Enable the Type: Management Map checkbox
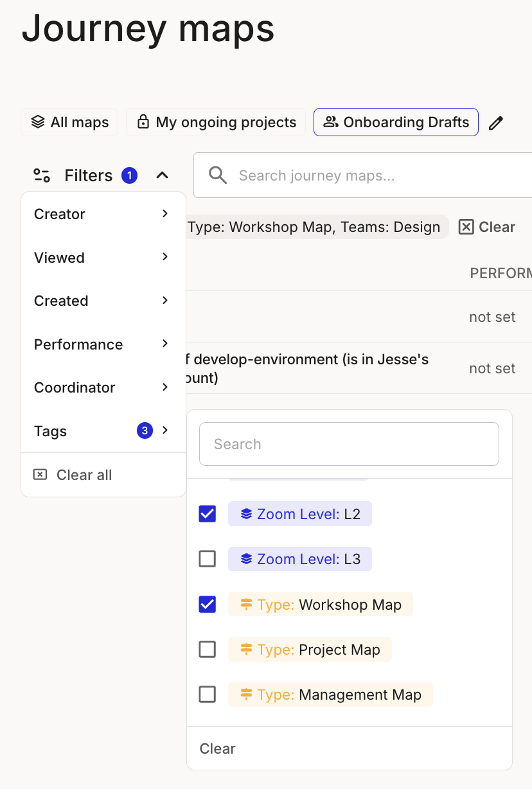This screenshot has height=789, width=532. 208,695
